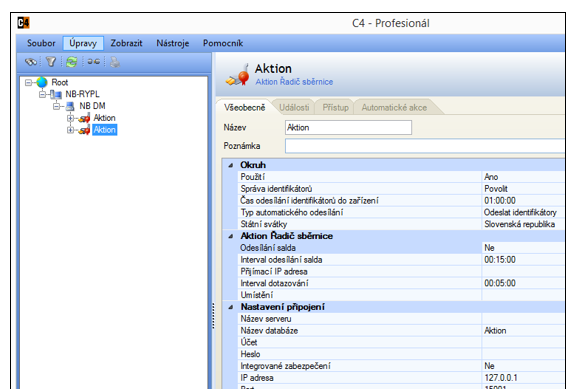The image size is (572, 389).
Task: Select the Přijímací IP adresa row
Action: (401, 271)
